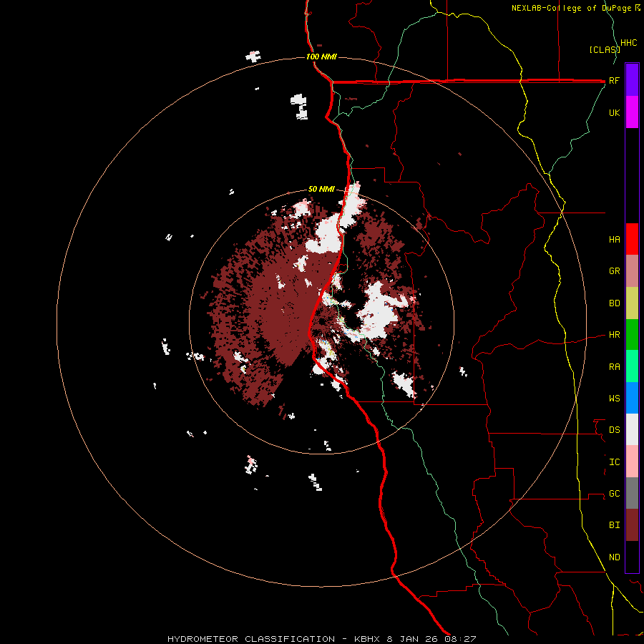Click the IC pink legend swatch
This screenshot has height=644, width=644.
tap(632, 462)
